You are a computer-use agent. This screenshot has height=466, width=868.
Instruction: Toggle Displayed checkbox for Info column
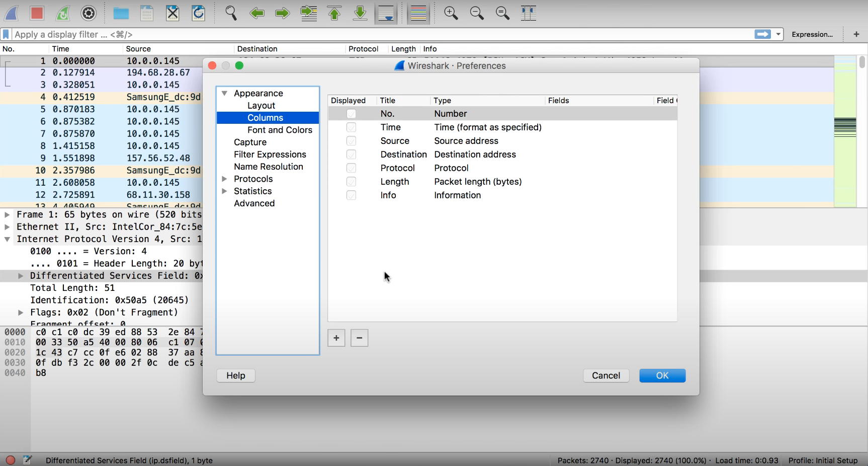click(x=351, y=195)
